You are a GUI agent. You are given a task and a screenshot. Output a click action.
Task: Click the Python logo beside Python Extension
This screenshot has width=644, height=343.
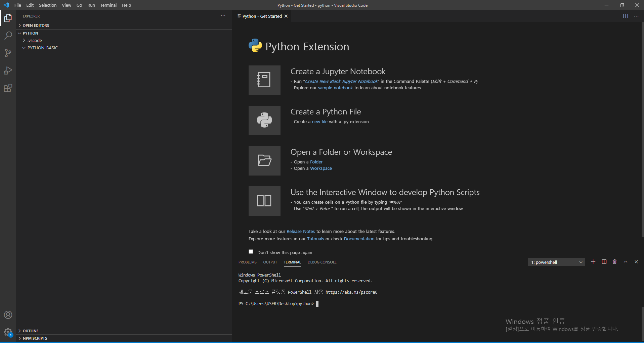(x=255, y=45)
